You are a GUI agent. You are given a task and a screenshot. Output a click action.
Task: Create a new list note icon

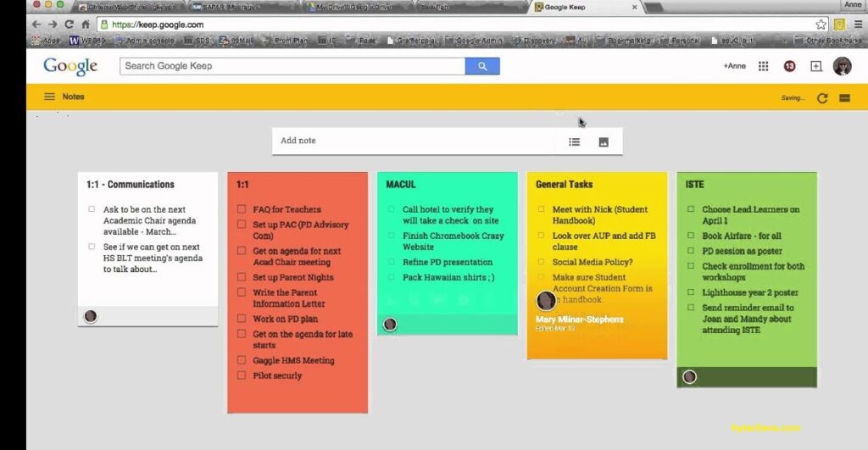[x=574, y=142]
